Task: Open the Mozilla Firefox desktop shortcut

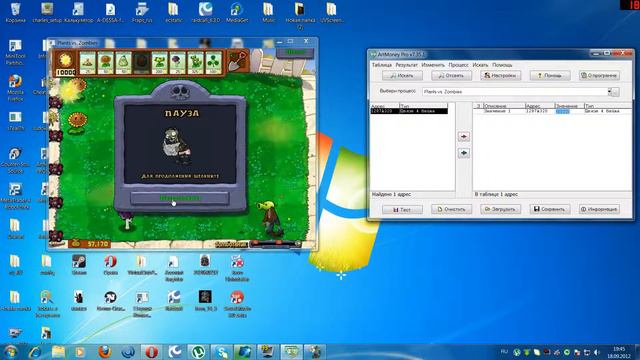Action: point(16,87)
